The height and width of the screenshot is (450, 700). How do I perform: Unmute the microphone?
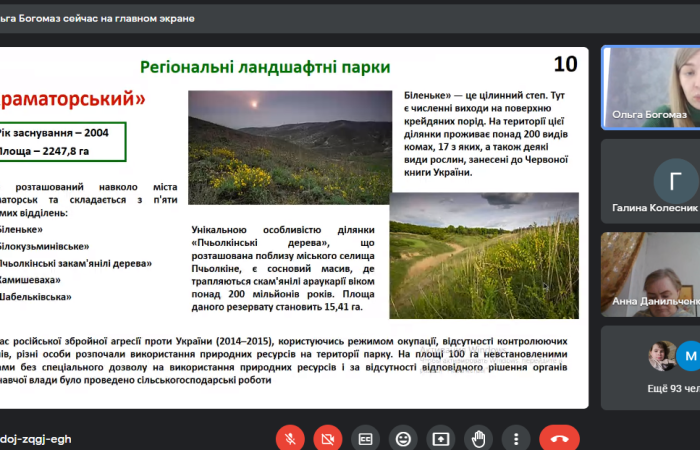(290, 438)
